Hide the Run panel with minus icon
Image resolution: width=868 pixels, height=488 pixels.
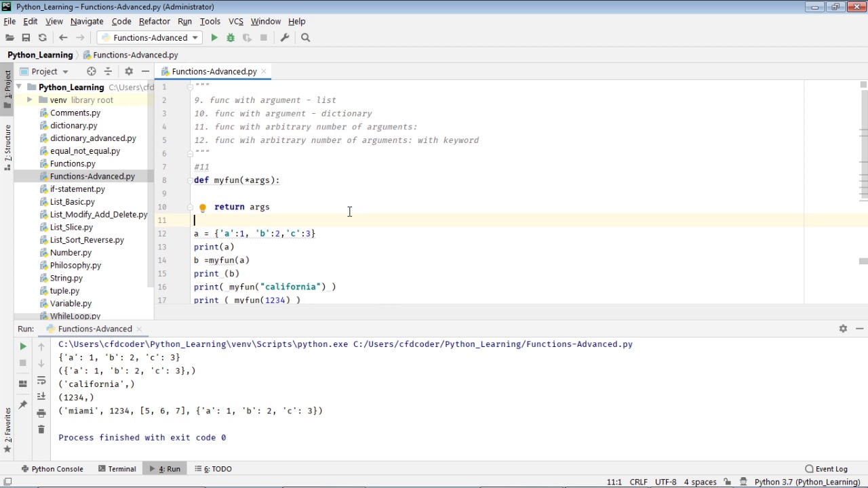click(x=859, y=329)
